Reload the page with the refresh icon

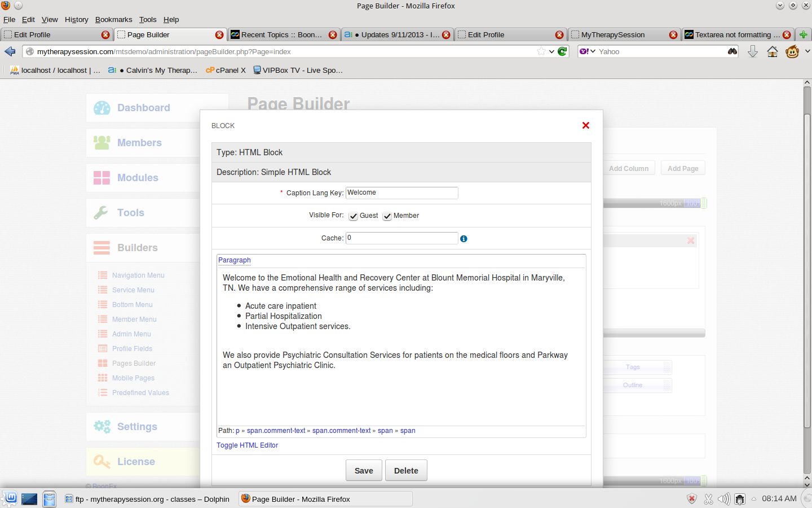(x=562, y=51)
